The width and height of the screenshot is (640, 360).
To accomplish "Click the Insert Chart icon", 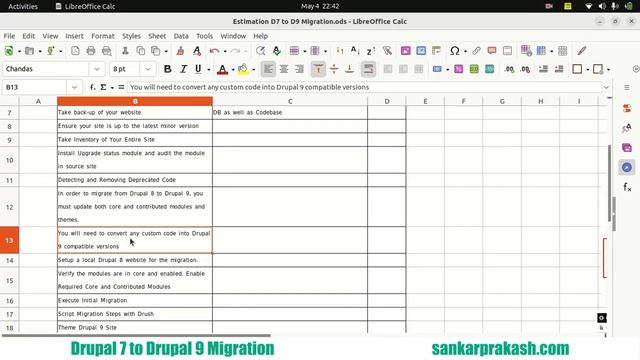I will 421,51.
